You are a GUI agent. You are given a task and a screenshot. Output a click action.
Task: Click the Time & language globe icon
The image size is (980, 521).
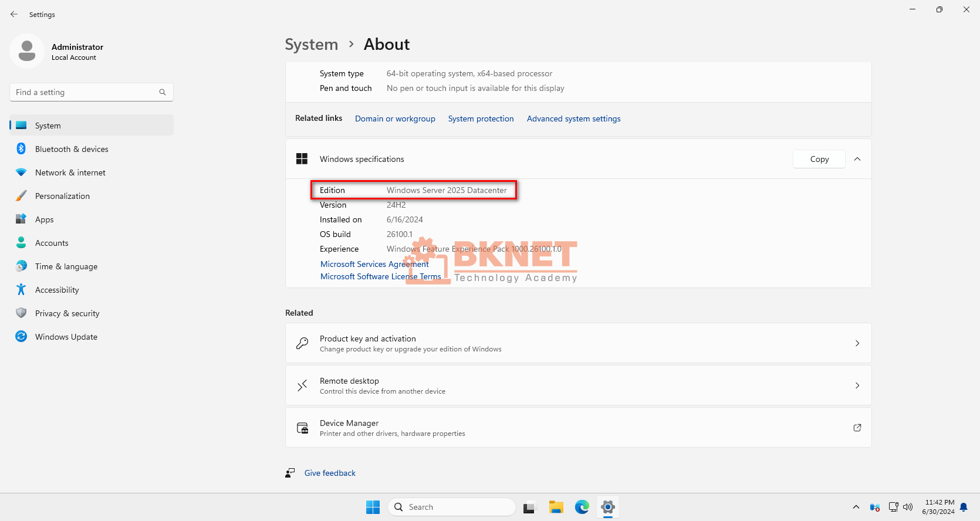[x=21, y=266]
